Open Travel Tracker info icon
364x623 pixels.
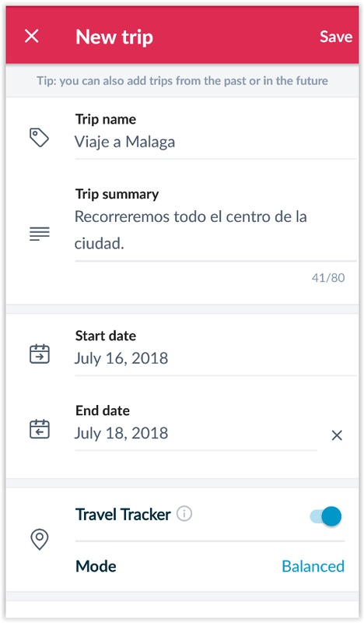(x=184, y=514)
